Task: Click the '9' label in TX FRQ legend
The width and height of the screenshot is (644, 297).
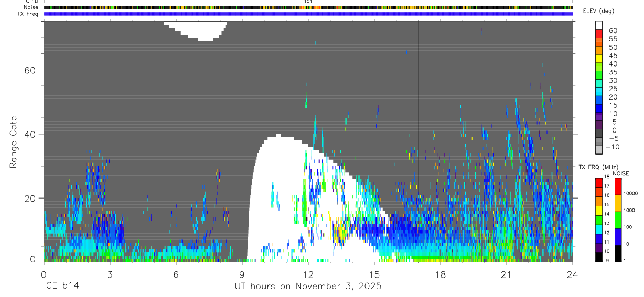Action: point(607,260)
